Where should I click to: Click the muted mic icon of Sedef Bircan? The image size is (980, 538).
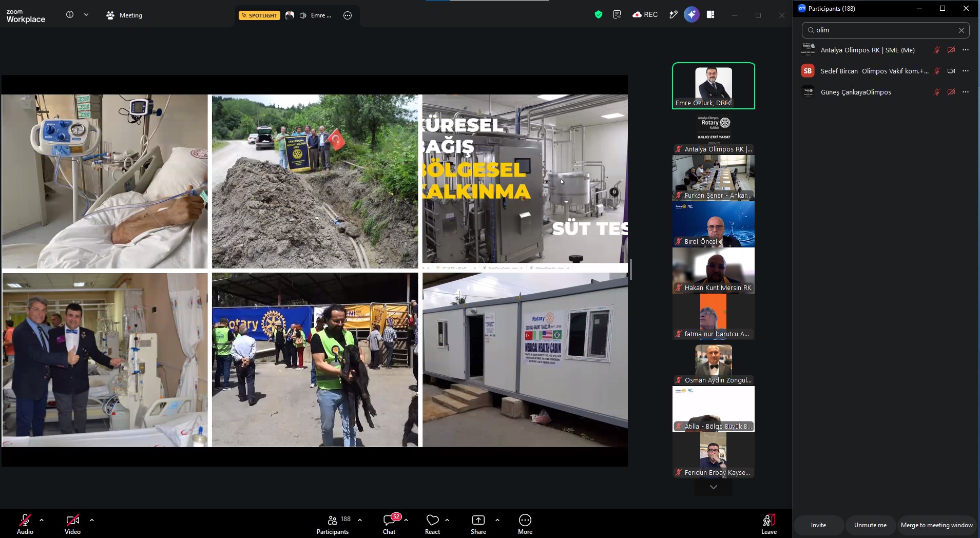[x=937, y=71]
